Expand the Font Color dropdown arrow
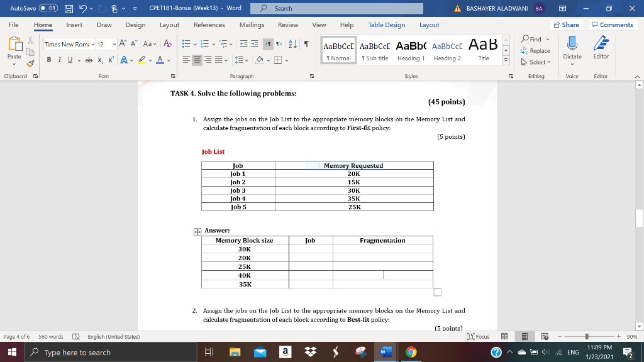This screenshot has width=644, height=362. tap(168, 61)
